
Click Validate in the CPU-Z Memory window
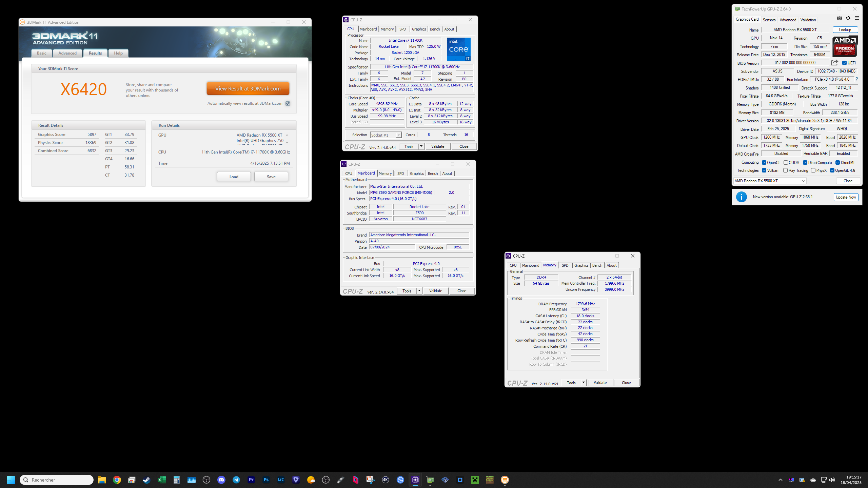pyautogui.click(x=600, y=383)
